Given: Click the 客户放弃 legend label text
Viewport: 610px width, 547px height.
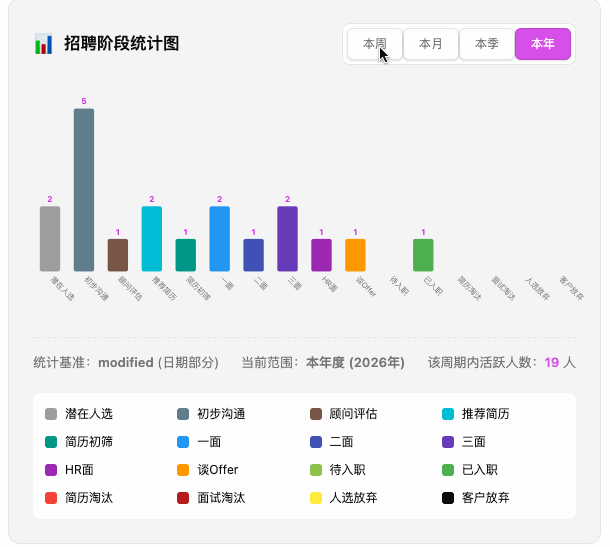Looking at the screenshot, I should click(x=486, y=498).
